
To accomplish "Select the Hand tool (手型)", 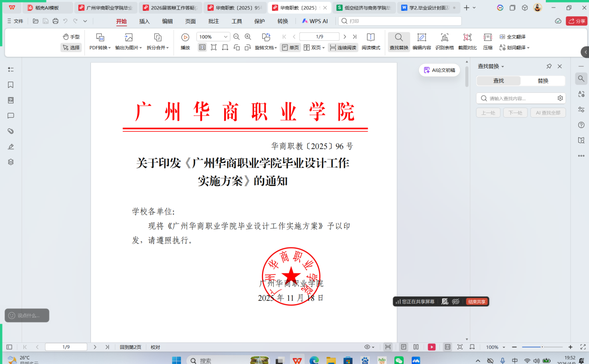I will (x=71, y=37).
